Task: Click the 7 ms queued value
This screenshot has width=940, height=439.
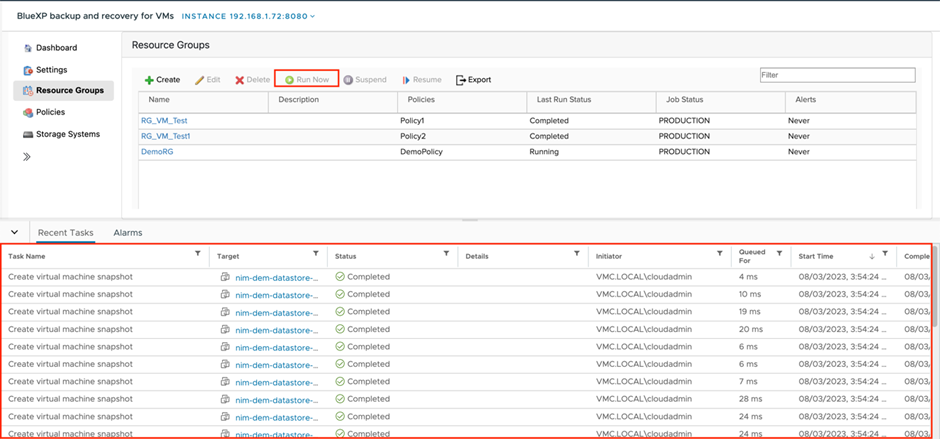Action: tap(749, 382)
